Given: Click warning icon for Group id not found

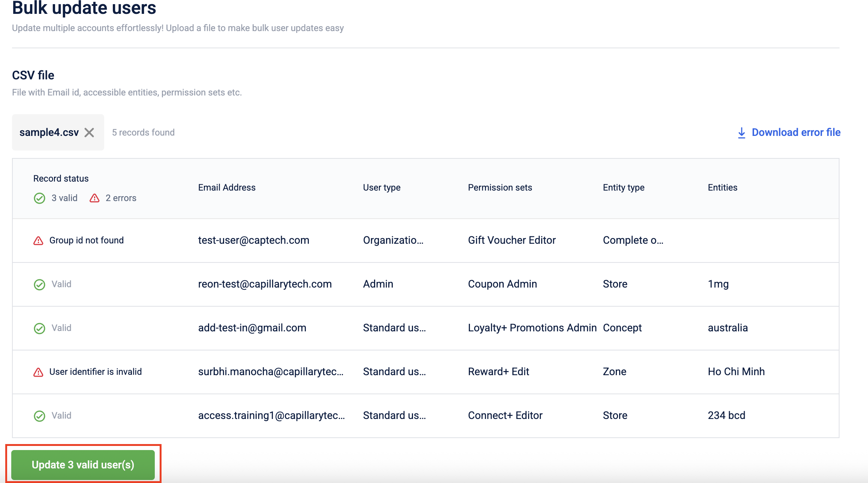Looking at the screenshot, I should [x=38, y=241].
